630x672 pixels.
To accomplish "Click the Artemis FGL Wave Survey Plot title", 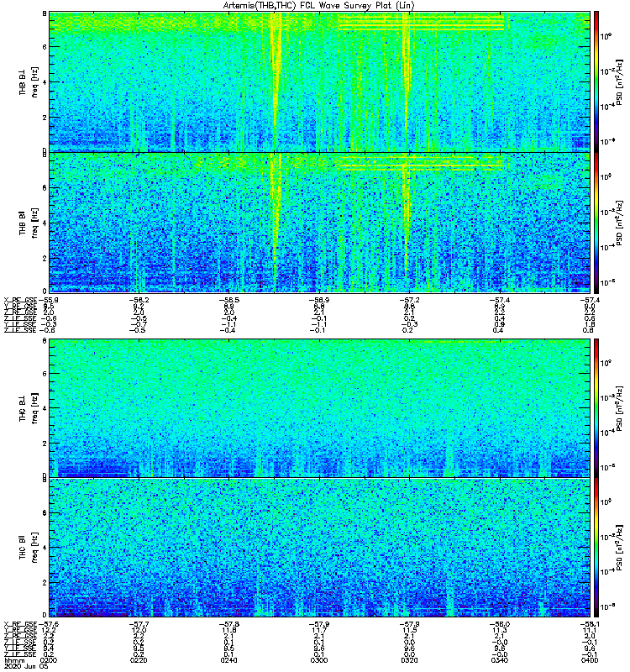I will (319, 5).
